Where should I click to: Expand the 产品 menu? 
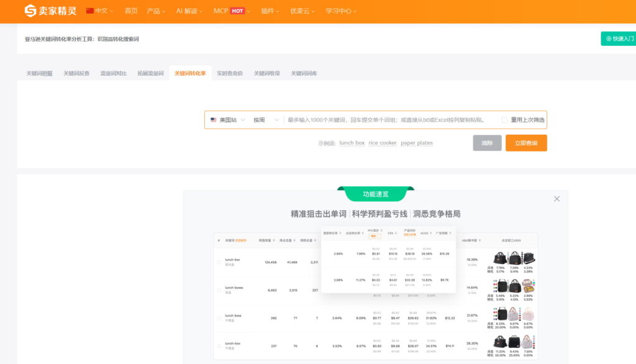156,11
